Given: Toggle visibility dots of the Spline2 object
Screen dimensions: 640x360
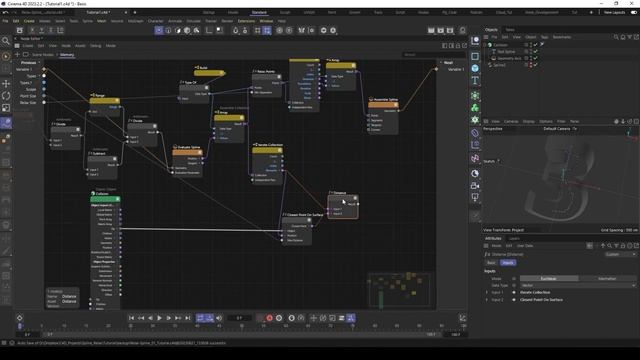Looking at the screenshot, I should 531,65.
